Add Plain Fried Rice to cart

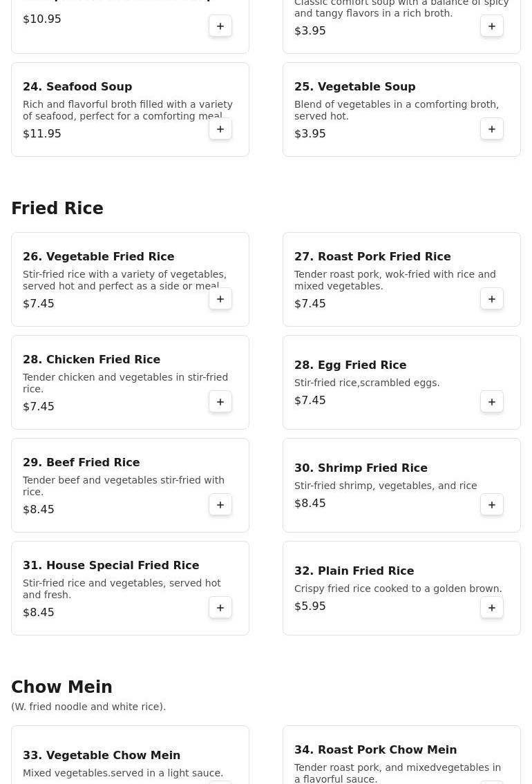[491, 608]
